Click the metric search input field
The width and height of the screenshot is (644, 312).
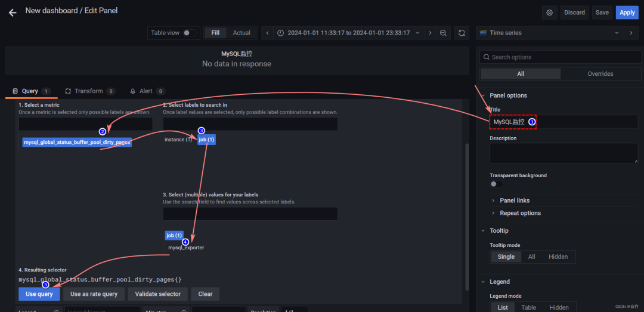pos(85,124)
